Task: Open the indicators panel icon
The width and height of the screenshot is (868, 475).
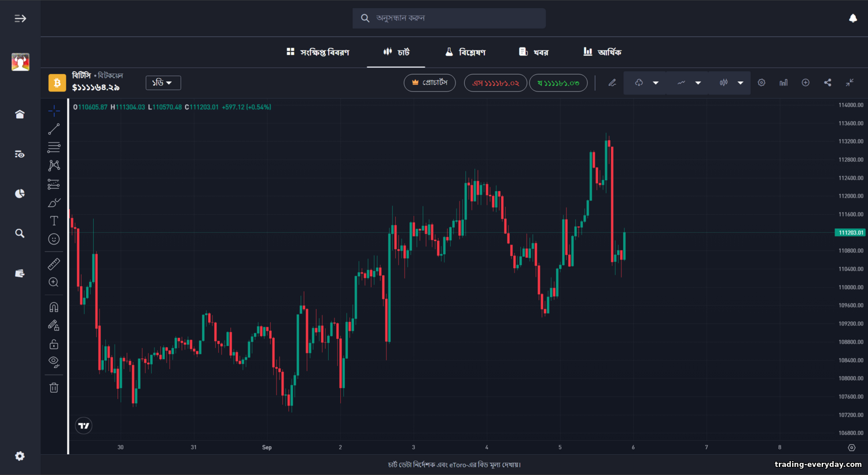Action: pos(783,82)
